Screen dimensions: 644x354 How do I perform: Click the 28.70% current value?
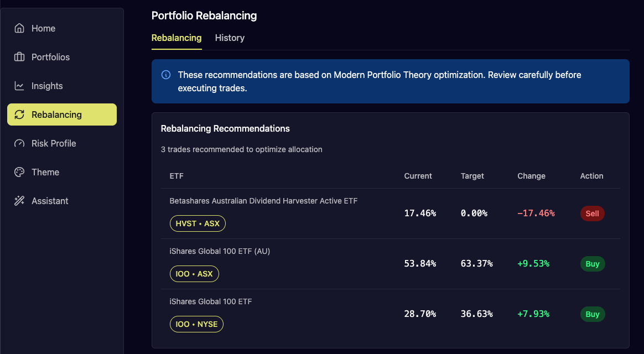click(x=420, y=314)
